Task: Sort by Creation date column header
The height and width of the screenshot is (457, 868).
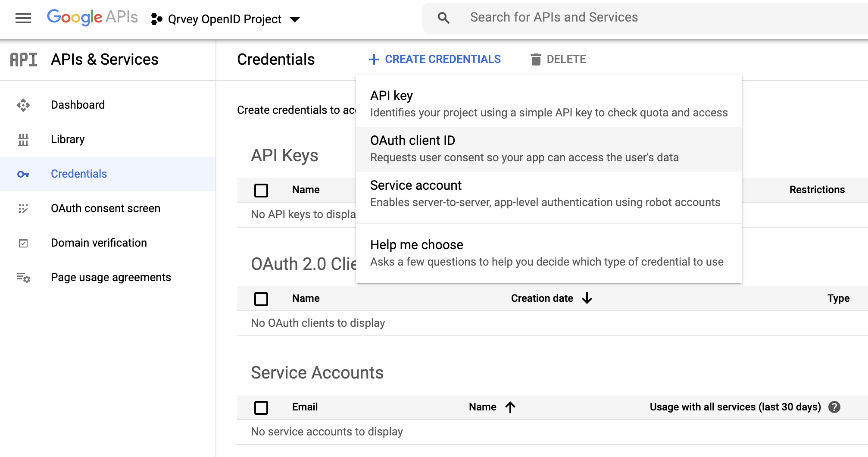Action: pyautogui.click(x=542, y=298)
